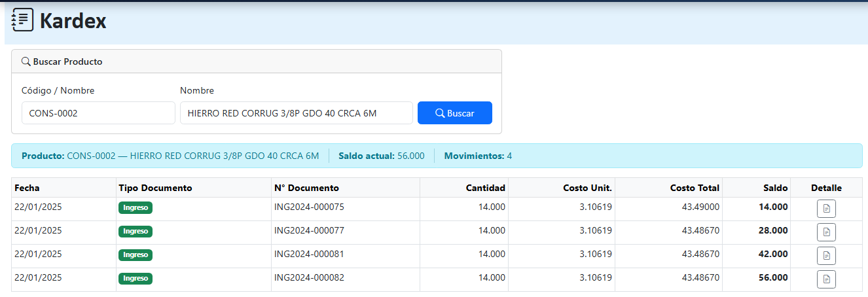This screenshot has height=297, width=868.
Task: Click the Fecha column header
Action: point(27,188)
